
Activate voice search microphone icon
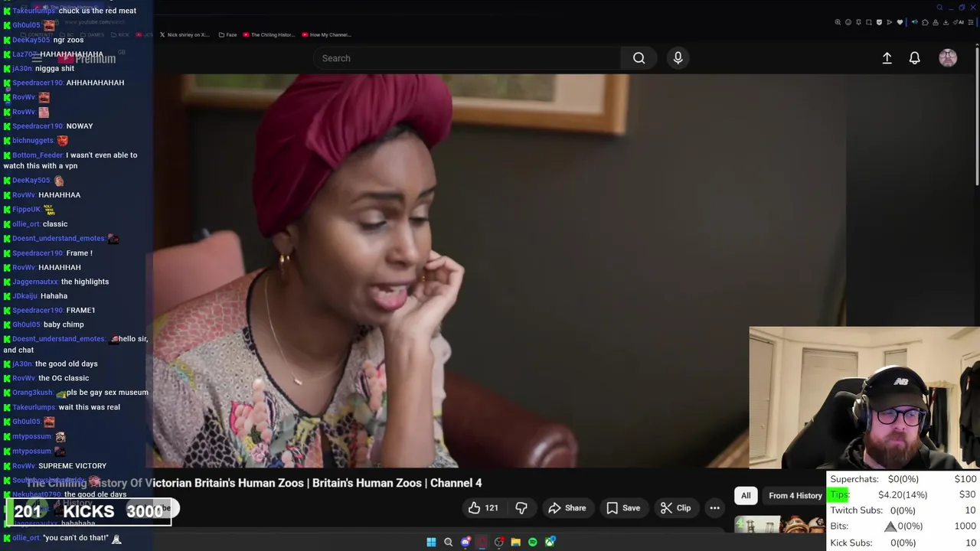pos(678,58)
